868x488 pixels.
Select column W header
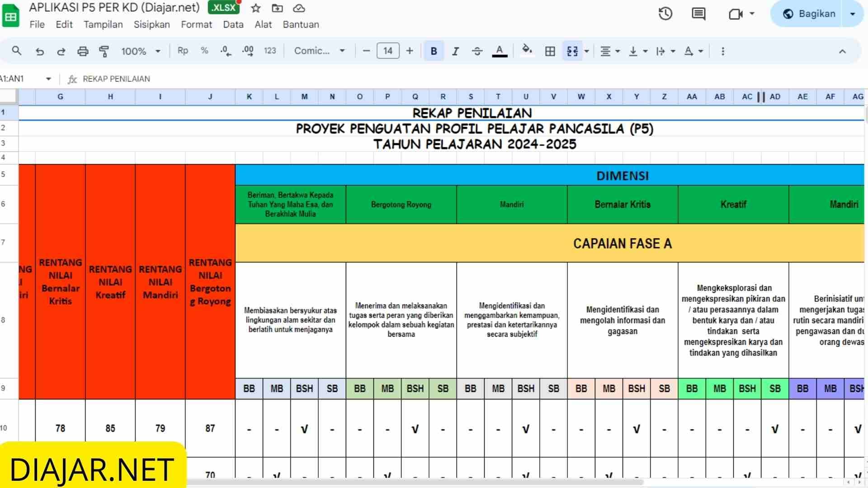coord(581,97)
